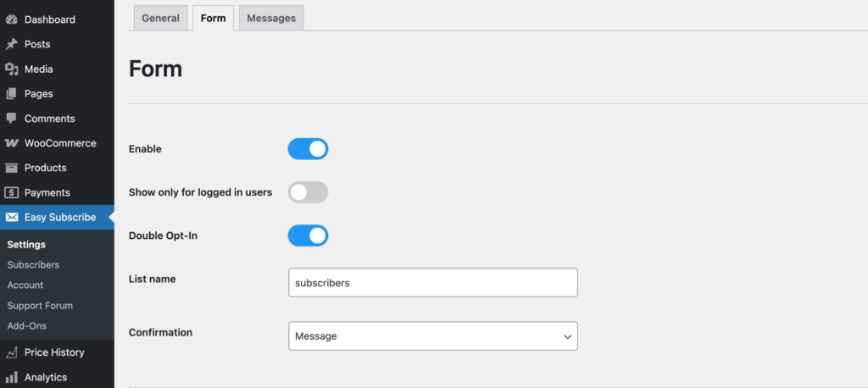Click the Dashboard gauge icon

pyautogui.click(x=12, y=19)
